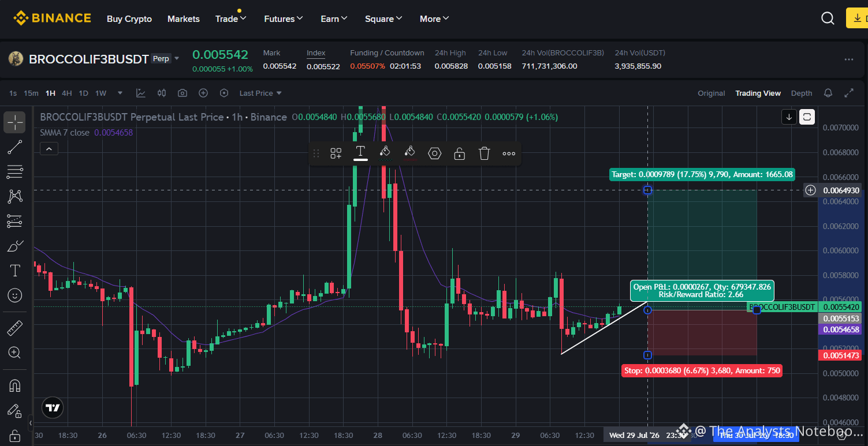
Task: Switch chart interval to 4H
Action: tap(67, 93)
